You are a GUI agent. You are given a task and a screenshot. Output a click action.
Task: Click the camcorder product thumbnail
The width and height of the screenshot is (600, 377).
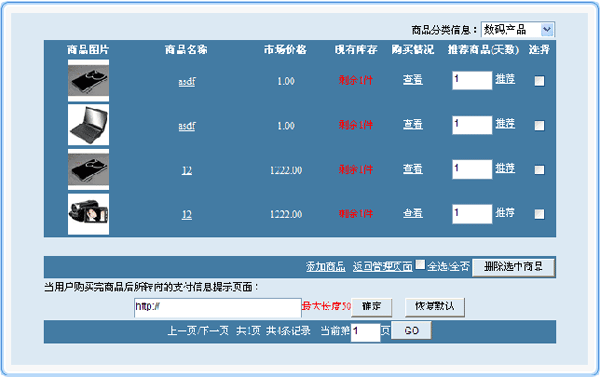pos(88,214)
